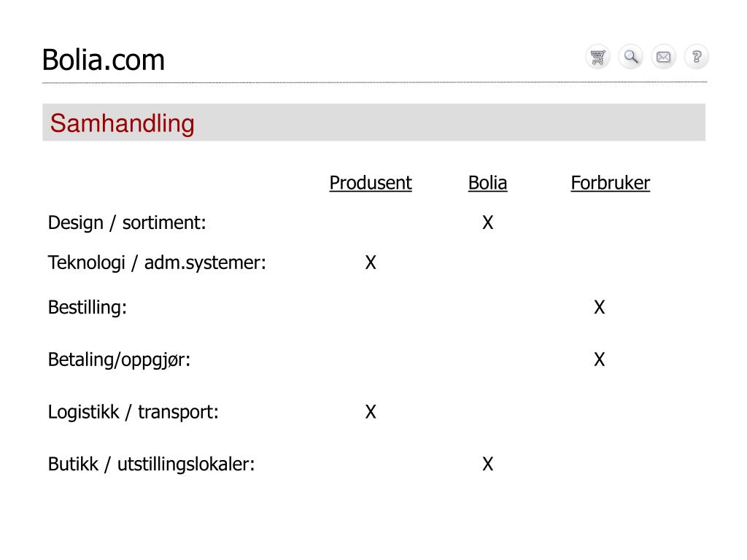Click the X mark in the Logistikk / transport row
This screenshot has height=560, width=747.
tap(371, 412)
